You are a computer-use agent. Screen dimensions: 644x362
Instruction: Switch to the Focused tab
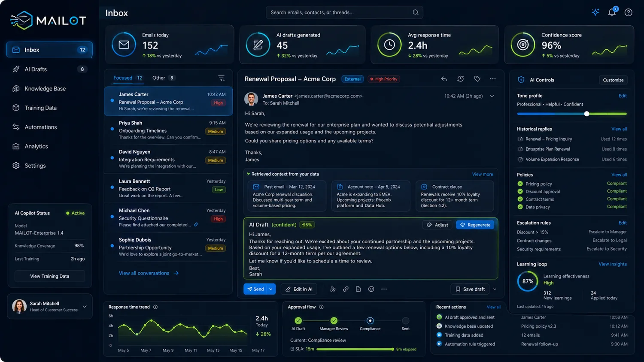point(128,78)
